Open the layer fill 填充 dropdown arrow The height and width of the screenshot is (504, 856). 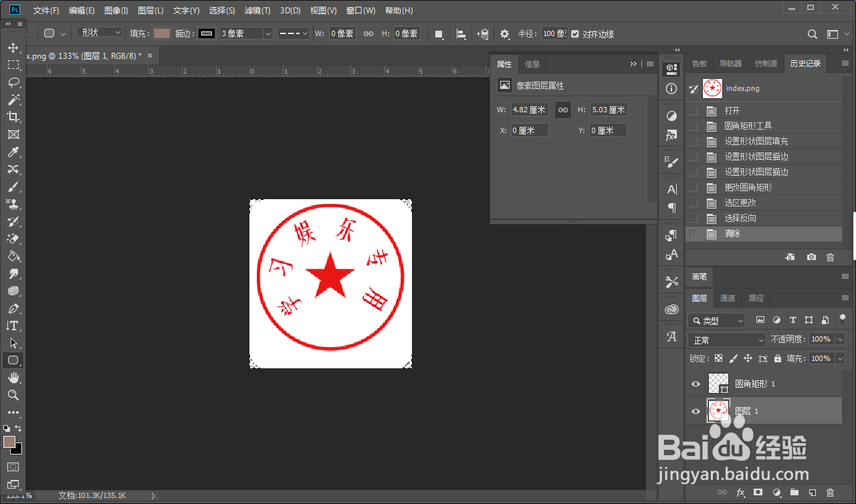pos(840,358)
